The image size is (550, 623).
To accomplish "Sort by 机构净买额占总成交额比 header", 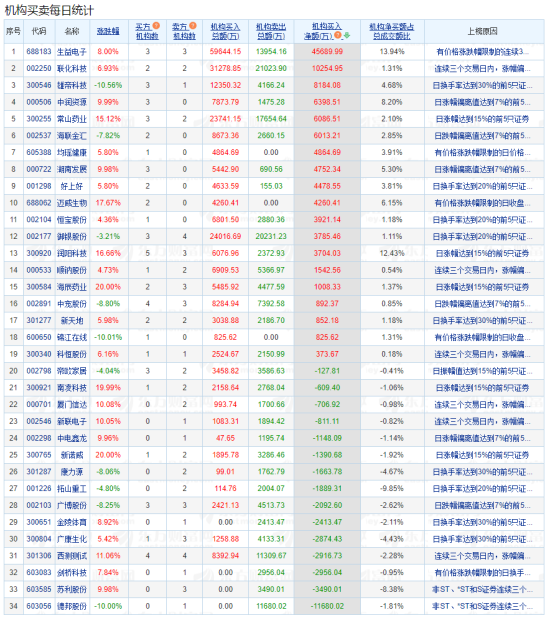I will 392,31.
